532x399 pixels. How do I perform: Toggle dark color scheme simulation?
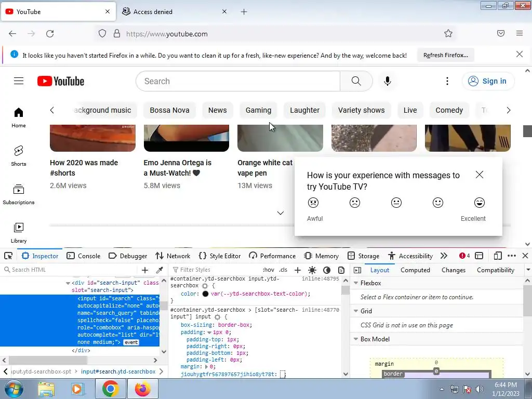coord(327,270)
